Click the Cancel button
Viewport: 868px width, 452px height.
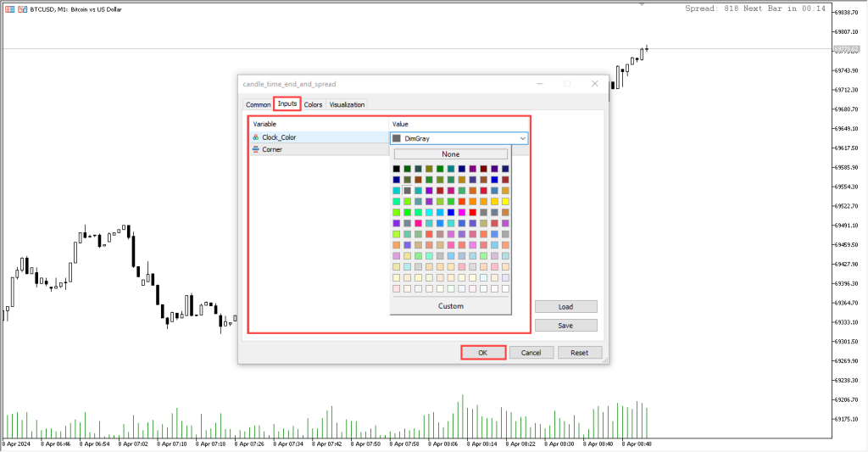click(x=531, y=353)
